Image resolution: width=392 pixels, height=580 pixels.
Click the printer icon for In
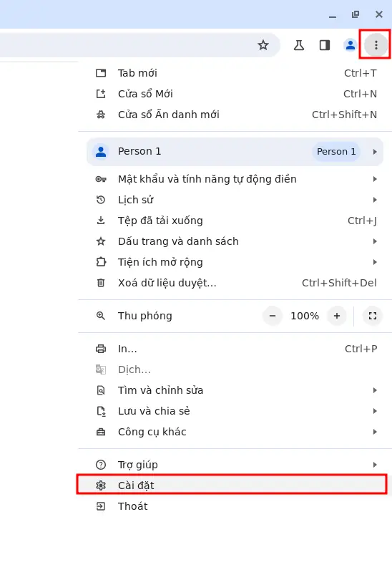click(x=101, y=349)
